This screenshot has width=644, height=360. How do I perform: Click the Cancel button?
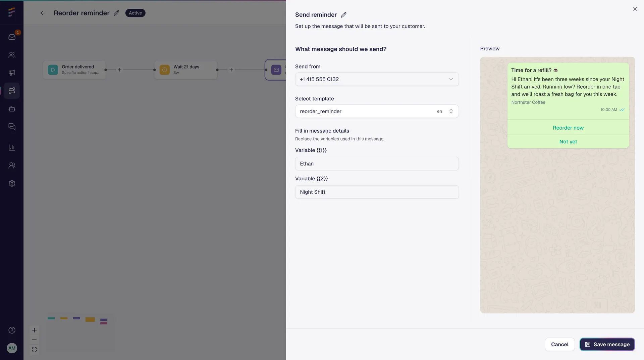click(559, 345)
